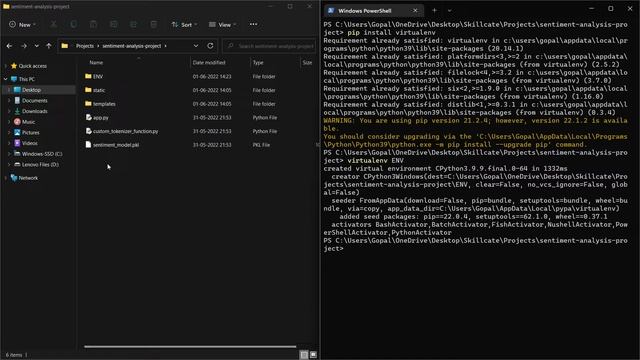Expand the Documents tree node arrow
The image size is (640, 360).
click(x=9, y=100)
